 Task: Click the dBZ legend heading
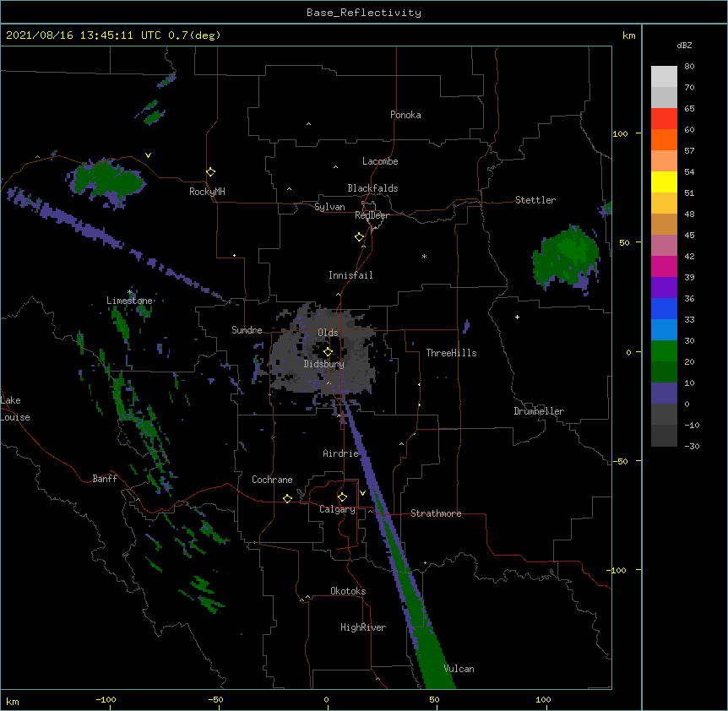684,45
